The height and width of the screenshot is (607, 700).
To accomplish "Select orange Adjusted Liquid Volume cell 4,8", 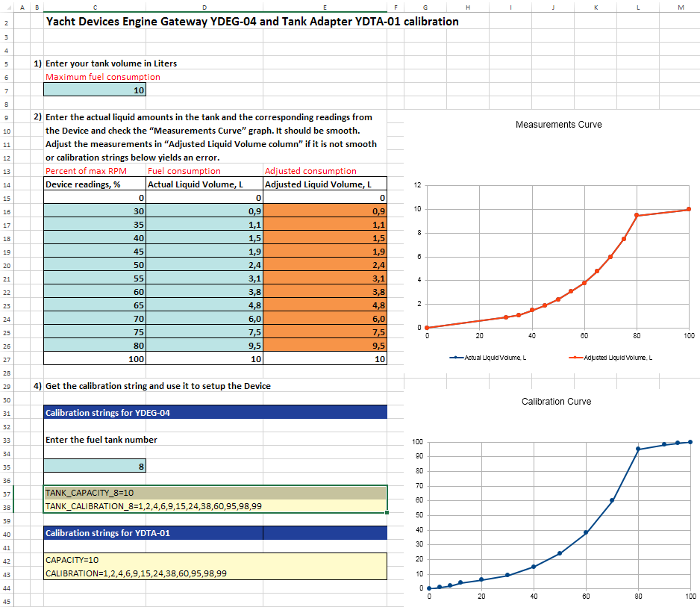I will [x=325, y=305].
